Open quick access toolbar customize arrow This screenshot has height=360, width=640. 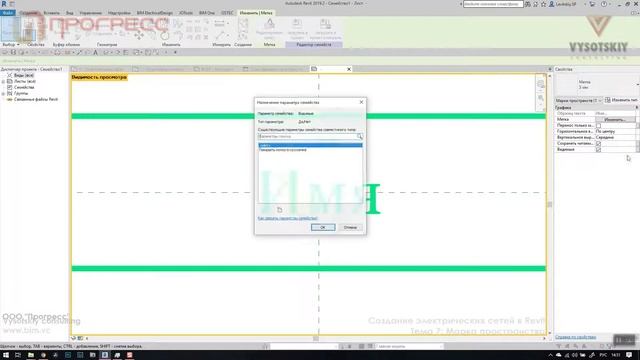coord(175,52)
